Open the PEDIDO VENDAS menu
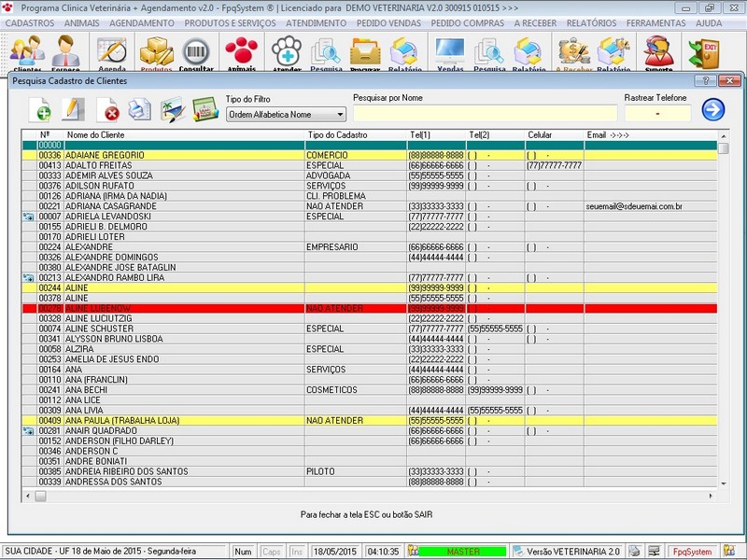 point(388,22)
